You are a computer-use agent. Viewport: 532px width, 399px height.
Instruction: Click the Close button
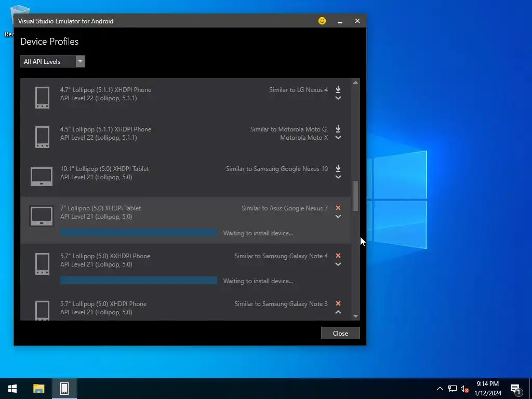click(340, 333)
